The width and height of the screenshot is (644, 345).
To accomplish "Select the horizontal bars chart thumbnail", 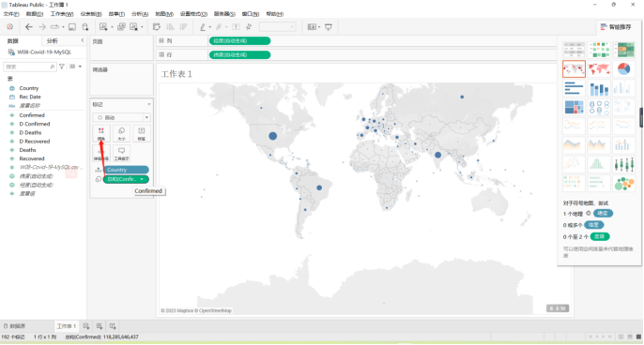I will (574, 88).
